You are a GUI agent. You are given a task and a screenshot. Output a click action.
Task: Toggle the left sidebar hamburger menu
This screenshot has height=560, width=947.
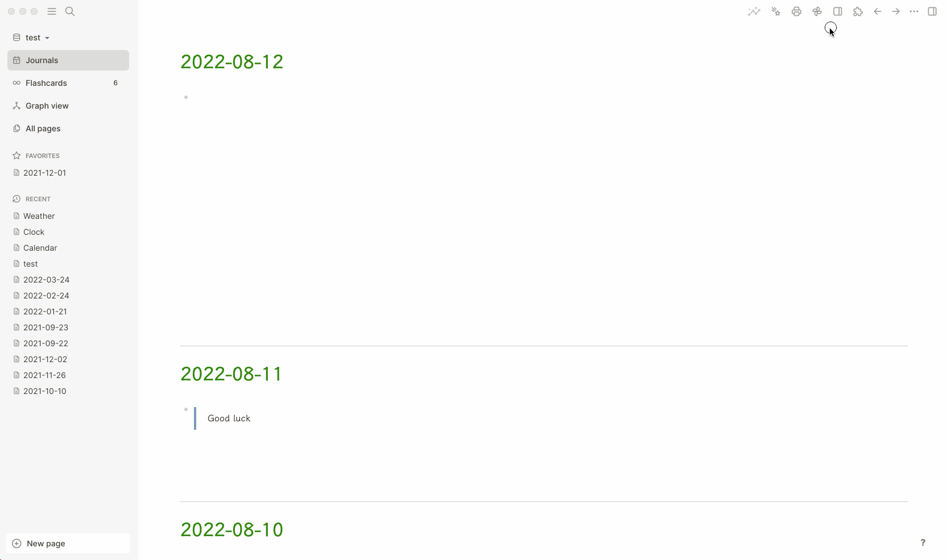click(52, 11)
